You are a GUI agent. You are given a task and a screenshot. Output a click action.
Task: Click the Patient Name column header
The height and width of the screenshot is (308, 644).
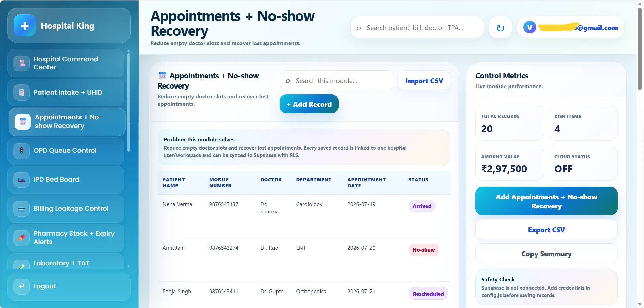point(174,183)
